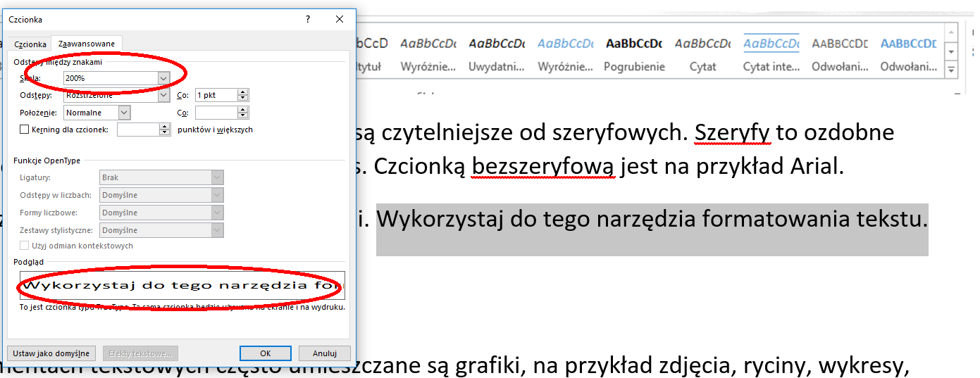Increase kerning font size points value
This screenshot has width=980, height=378.
pyautogui.click(x=165, y=127)
